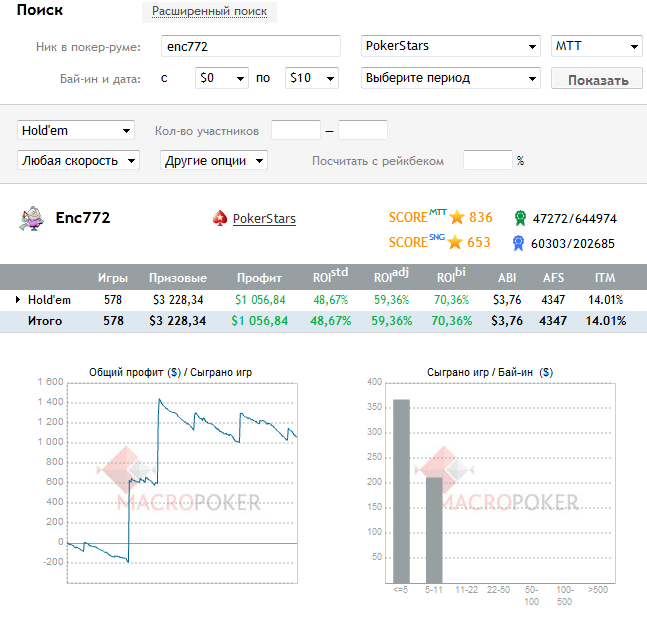The width and height of the screenshot is (647, 617).
Task: Click the green rank badge icon
Action: (520, 218)
